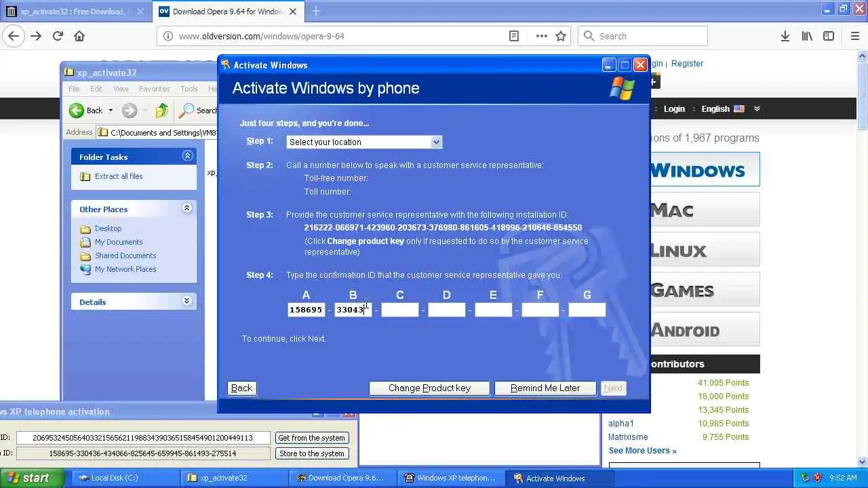The width and height of the screenshot is (868, 488).
Task: Expand Details panel
Action: tap(187, 302)
